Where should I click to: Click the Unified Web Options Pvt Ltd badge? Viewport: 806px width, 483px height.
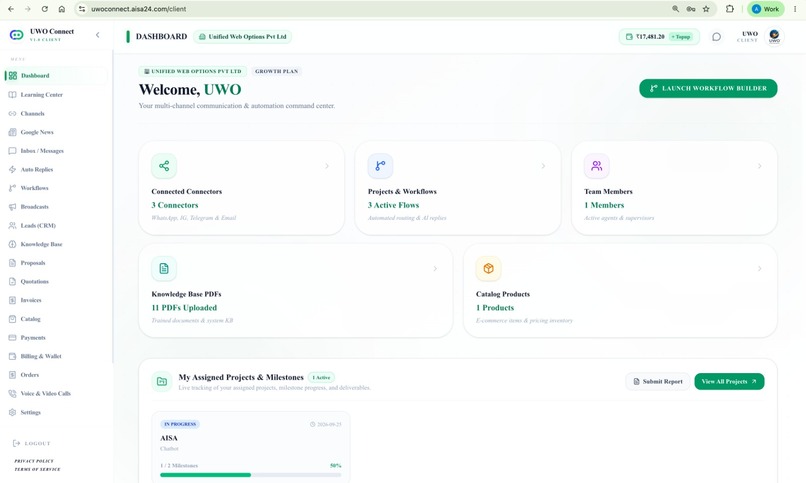(243, 36)
